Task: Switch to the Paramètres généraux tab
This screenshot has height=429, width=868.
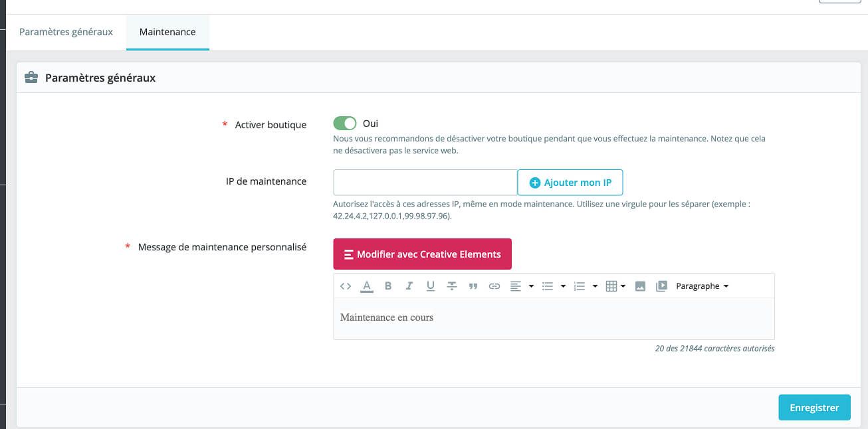Action: (x=66, y=32)
